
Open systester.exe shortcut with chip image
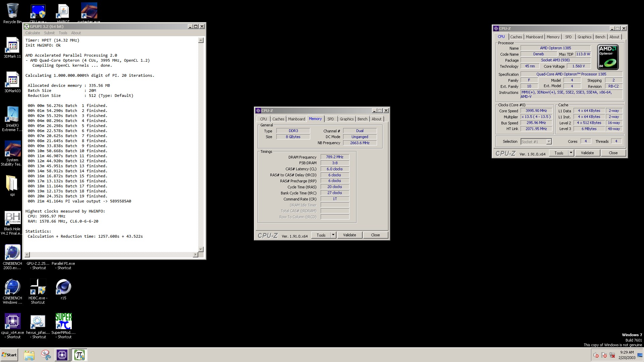(x=89, y=13)
